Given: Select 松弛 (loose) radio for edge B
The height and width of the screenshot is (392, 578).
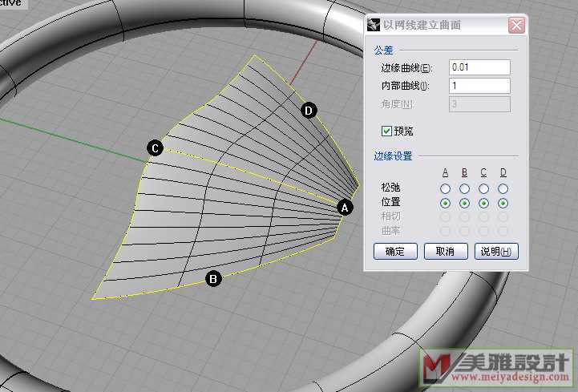Looking at the screenshot, I should click(465, 188).
